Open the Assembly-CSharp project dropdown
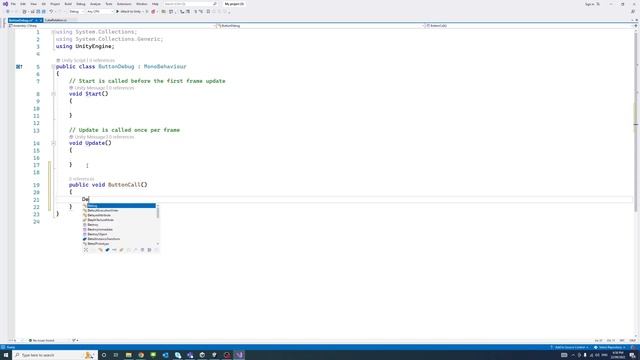 [x=111, y=26]
